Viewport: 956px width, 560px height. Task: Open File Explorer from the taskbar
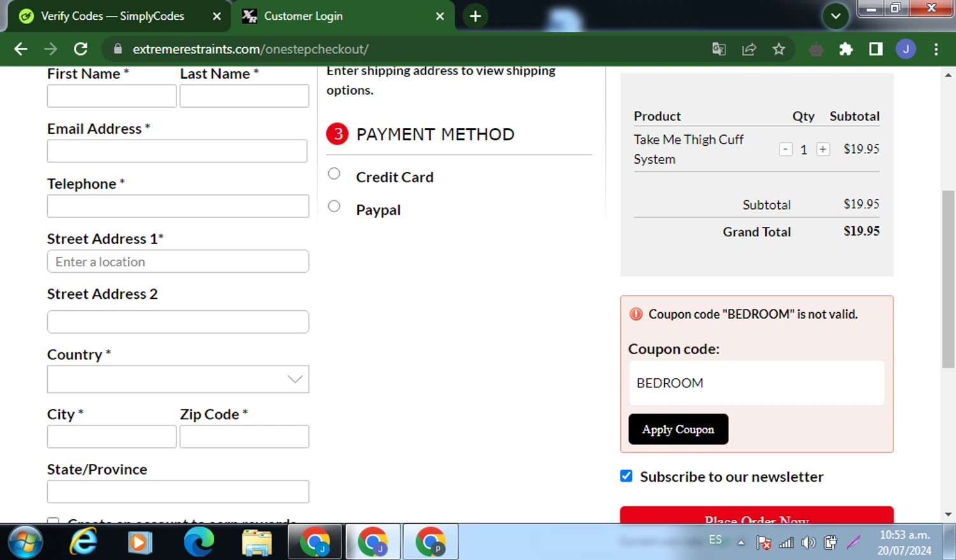257,543
